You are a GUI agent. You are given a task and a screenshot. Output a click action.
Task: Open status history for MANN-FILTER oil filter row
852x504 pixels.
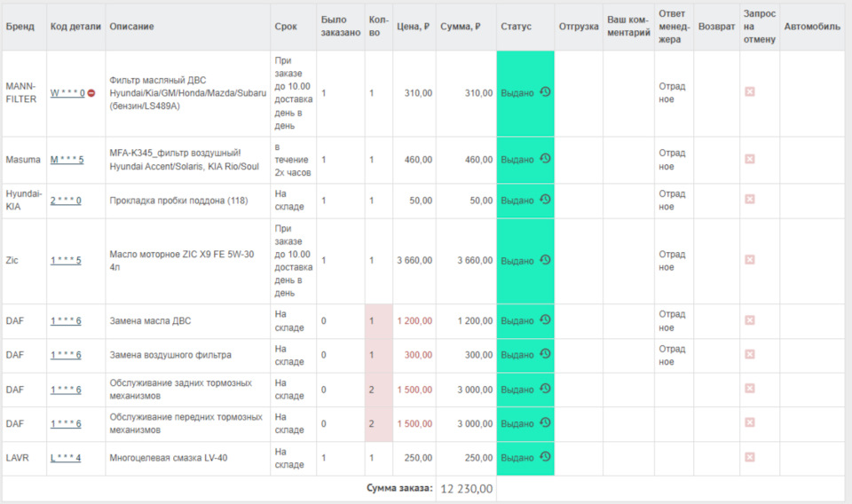(x=545, y=92)
